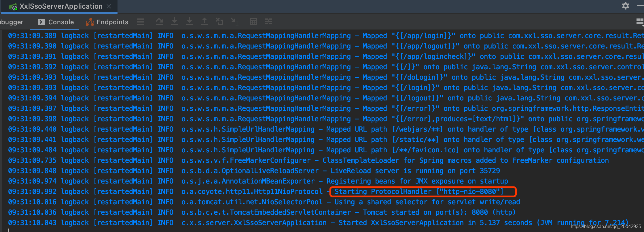Viewport: 644px width, 232px height.
Task: Click the layout/threads hamburger icon
Action: pos(141,22)
